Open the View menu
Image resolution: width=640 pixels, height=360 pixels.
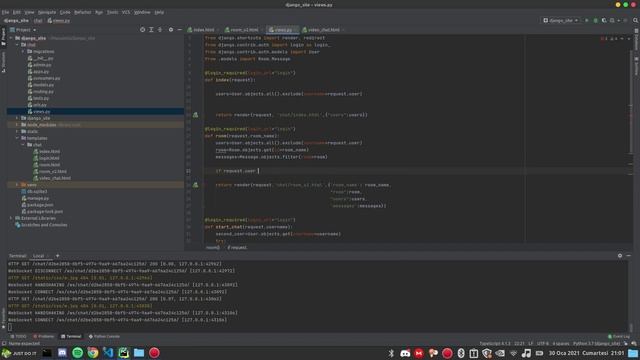(x=29, y=12)
